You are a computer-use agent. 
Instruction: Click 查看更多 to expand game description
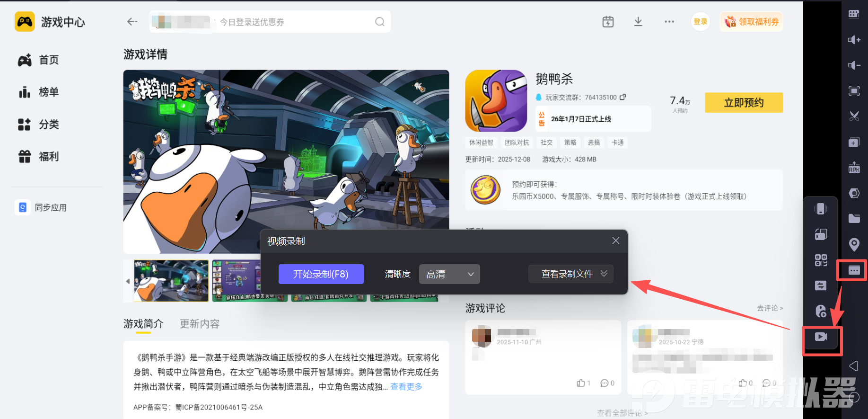coord(406,387)
